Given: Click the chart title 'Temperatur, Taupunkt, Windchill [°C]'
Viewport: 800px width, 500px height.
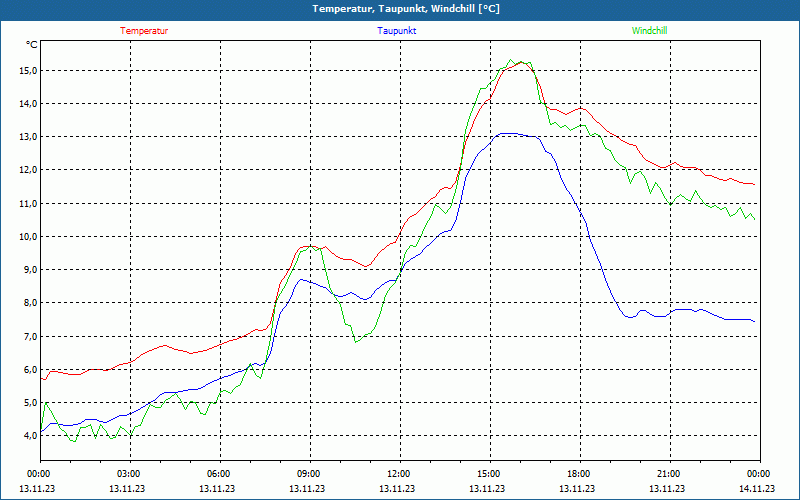Looking at the screenshot, I should (x=406, y=9).
